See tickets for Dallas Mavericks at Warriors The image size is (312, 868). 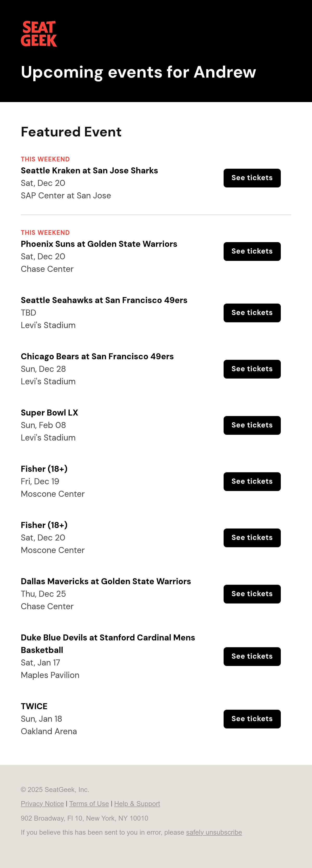pyautogui.click(x=252, y=594)
